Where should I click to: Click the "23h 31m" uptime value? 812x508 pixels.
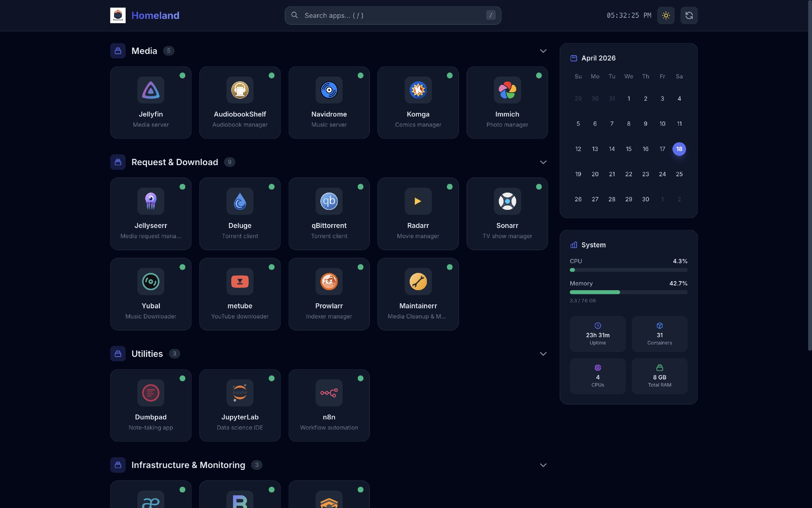598,335
